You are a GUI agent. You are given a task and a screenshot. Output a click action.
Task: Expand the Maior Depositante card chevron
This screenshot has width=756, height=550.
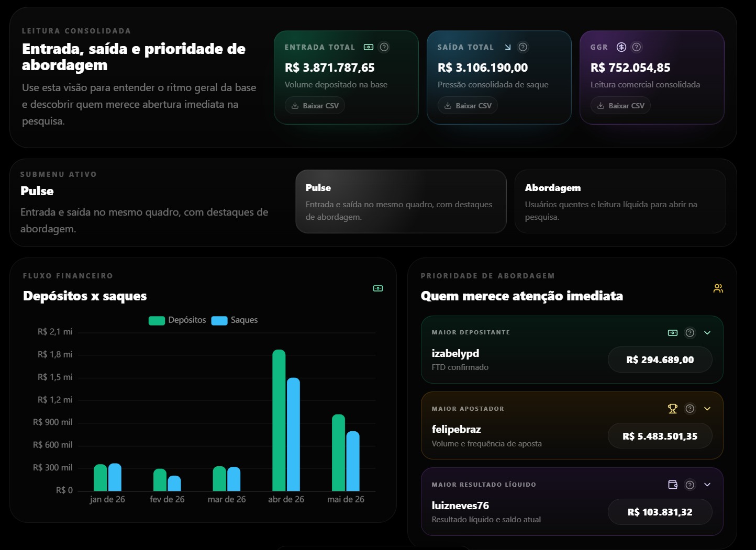(707, 333)
